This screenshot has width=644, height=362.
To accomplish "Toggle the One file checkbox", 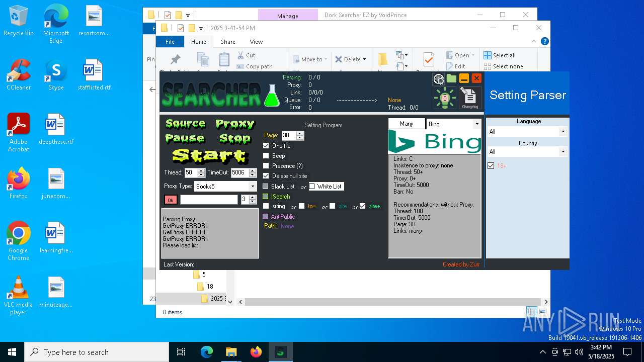I will (x=266, y=146).
